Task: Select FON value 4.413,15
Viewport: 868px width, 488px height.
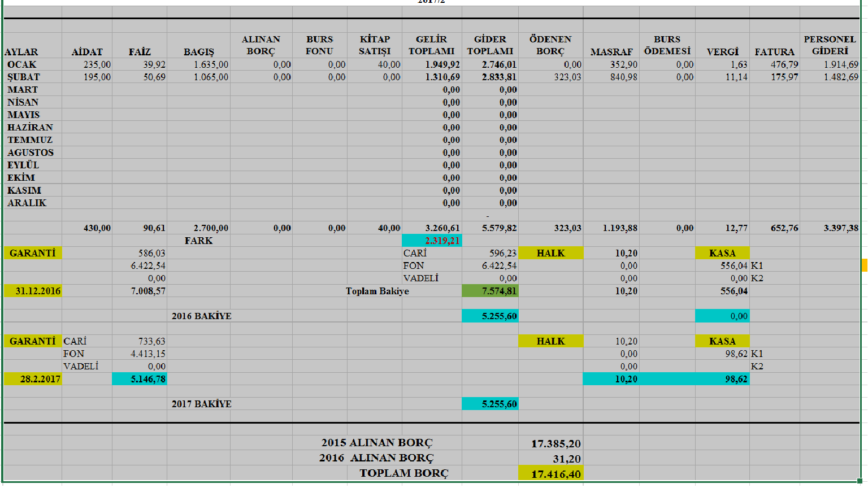Action: [140, 354]
